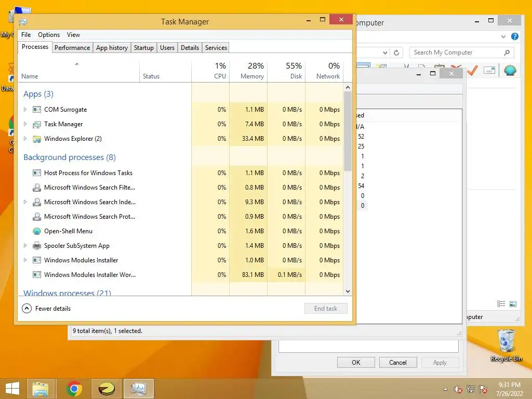This screenshot has height=399, width=532.
Task: Open the Windows Start button
Action: point(12,389)
